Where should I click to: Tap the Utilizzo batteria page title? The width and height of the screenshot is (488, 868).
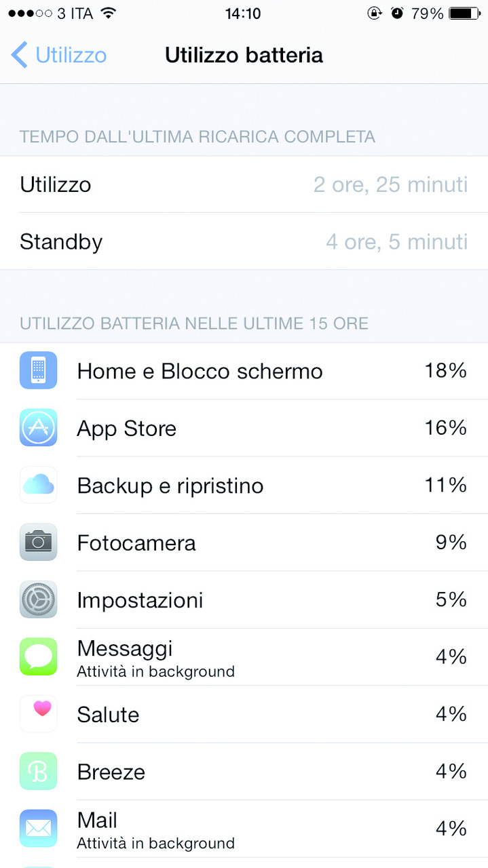(244, 55)
